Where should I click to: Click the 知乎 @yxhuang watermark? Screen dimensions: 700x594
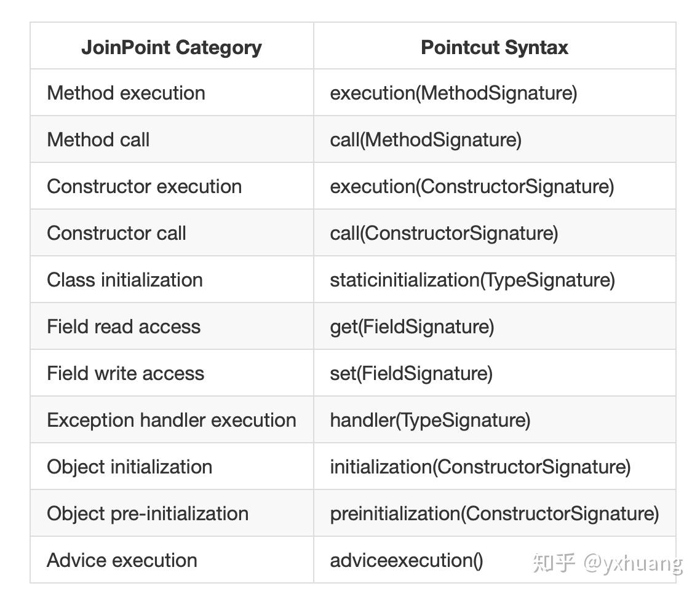(608, 563)
